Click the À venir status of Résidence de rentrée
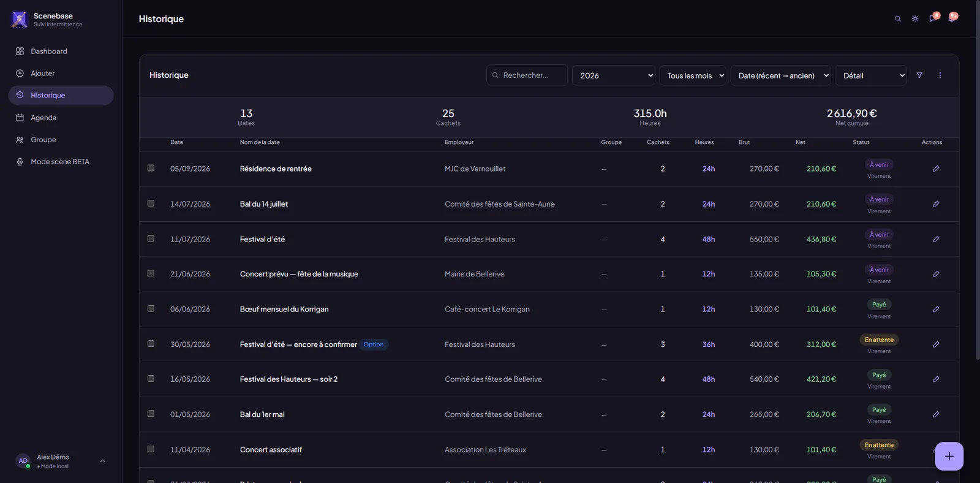Viewport: 980px width, 483px height. [x=879, y=164]
